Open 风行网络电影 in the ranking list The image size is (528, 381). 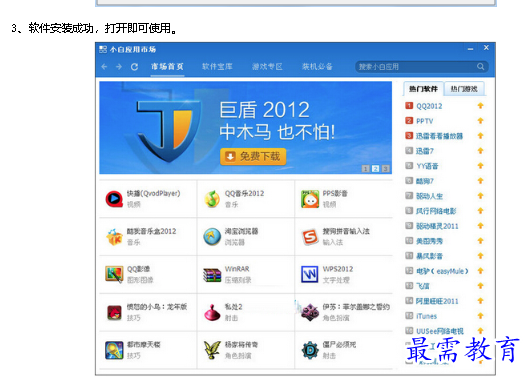pos(436,211)
